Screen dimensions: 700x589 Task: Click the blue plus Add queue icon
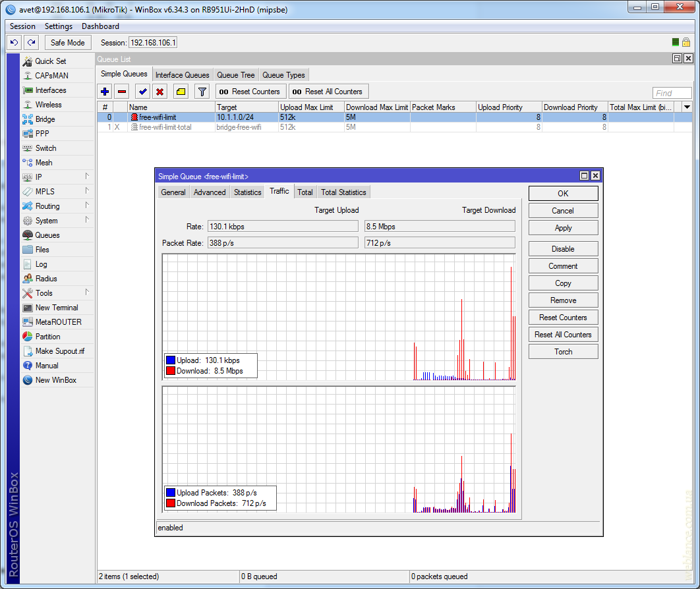pos(105,92)
